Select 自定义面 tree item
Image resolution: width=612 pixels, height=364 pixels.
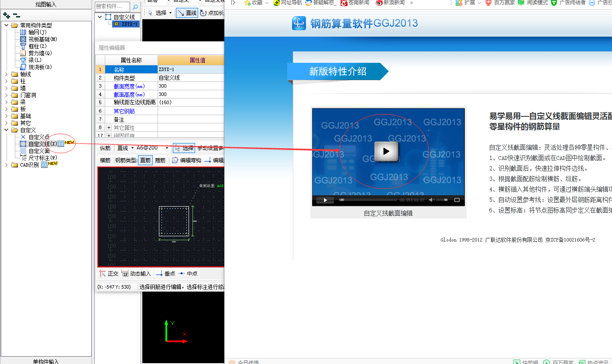point(39,151)
